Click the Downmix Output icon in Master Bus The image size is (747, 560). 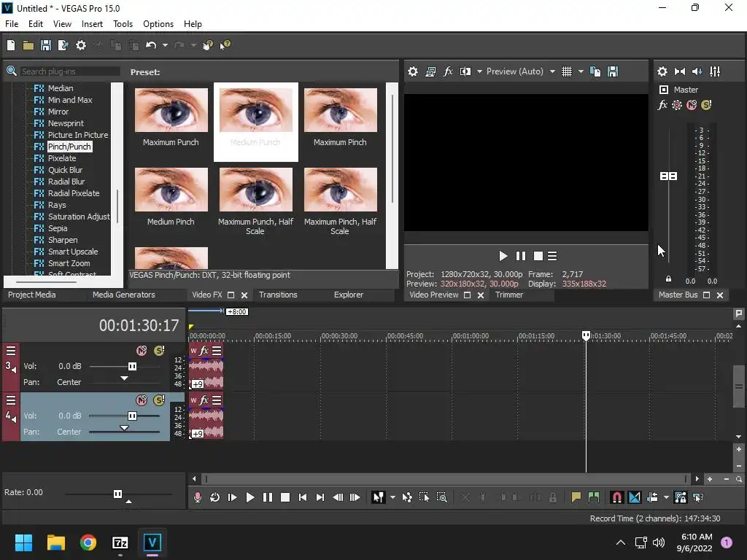tap(680, 71)
